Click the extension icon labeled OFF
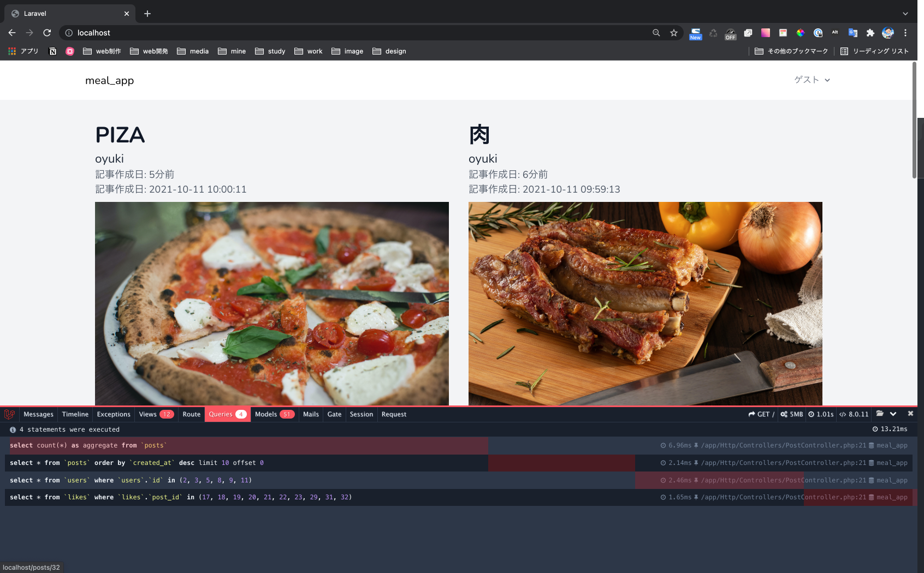Image resolution: width=924 pixels, height=573 pixels. pyautogui.click(x=731, y=33)
